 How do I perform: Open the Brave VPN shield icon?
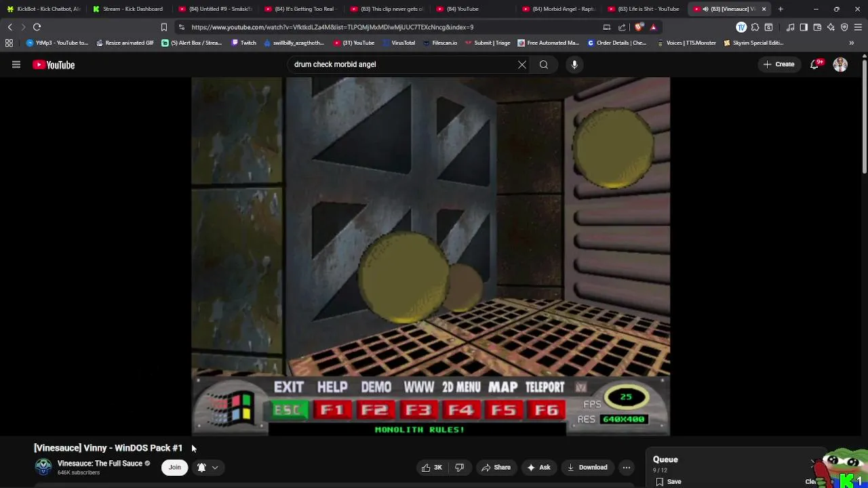844,27
